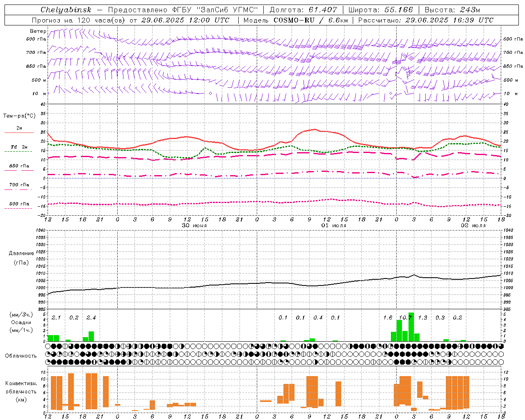
Task: Click the 2.1 precipitation total
Action: click(x=56, y=318)
